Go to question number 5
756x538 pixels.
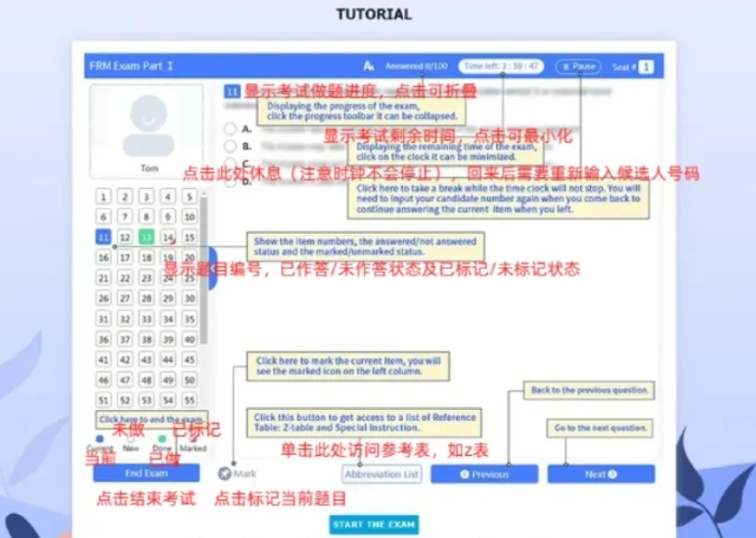pyautogui.click(x=190, y=196)
